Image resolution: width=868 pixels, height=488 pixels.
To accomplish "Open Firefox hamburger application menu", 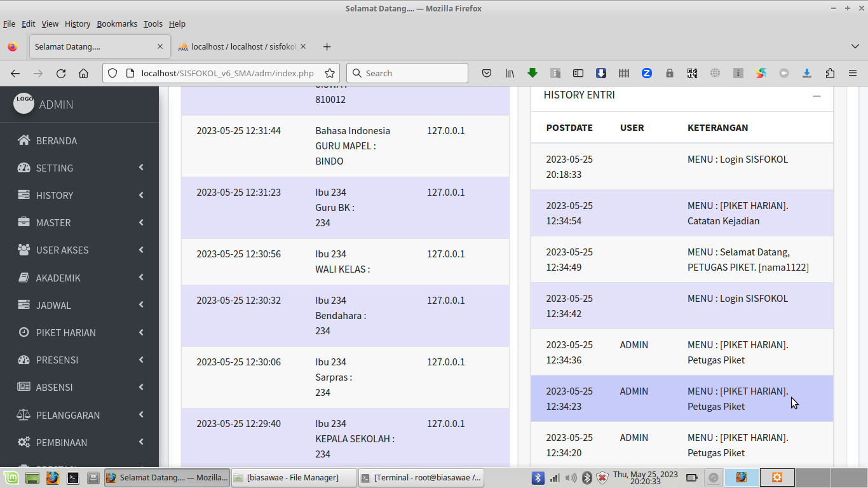I will pos(853,73).
